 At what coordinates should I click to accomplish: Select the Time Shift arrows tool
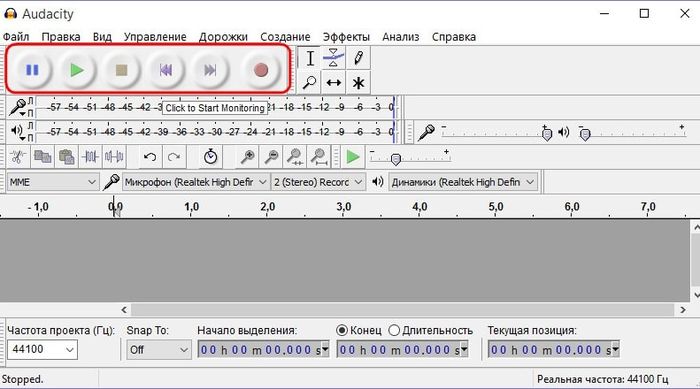coord(333,83)
